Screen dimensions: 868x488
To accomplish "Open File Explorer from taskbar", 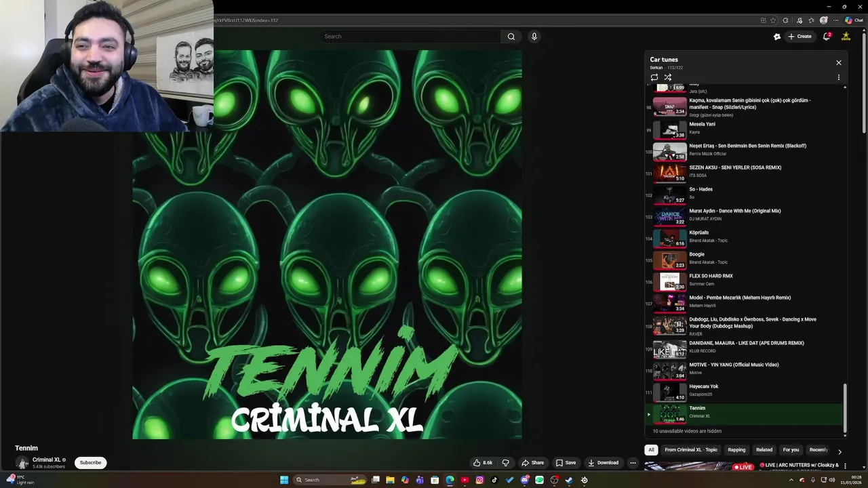I will pos(390,480).
